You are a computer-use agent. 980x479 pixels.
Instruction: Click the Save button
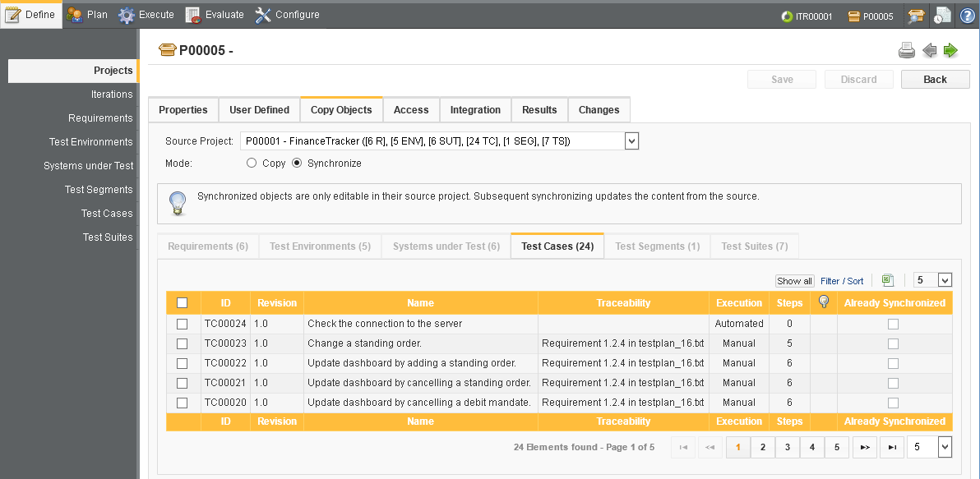point(782,80)
